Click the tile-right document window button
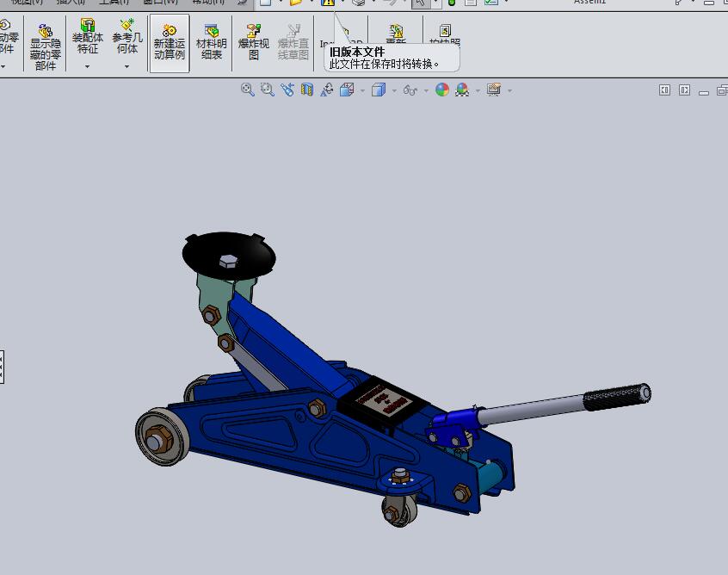Viewport: 728px width, 575px height. click(x=684, y=90)
